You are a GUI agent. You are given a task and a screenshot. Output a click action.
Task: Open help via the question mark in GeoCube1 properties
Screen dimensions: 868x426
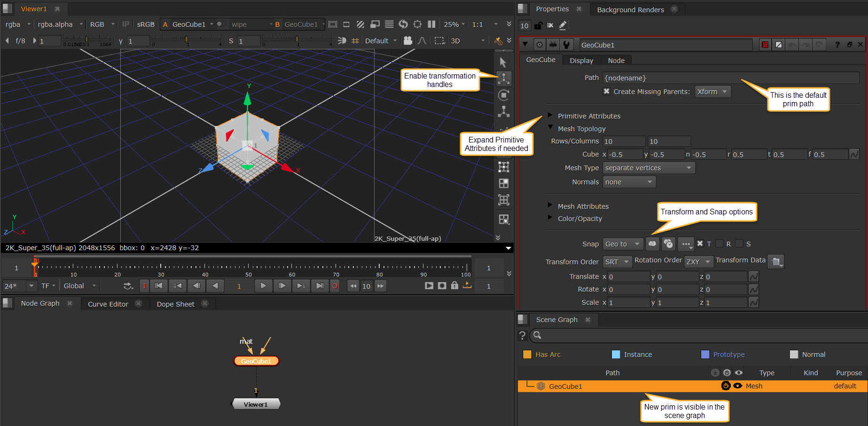(837, 45)
